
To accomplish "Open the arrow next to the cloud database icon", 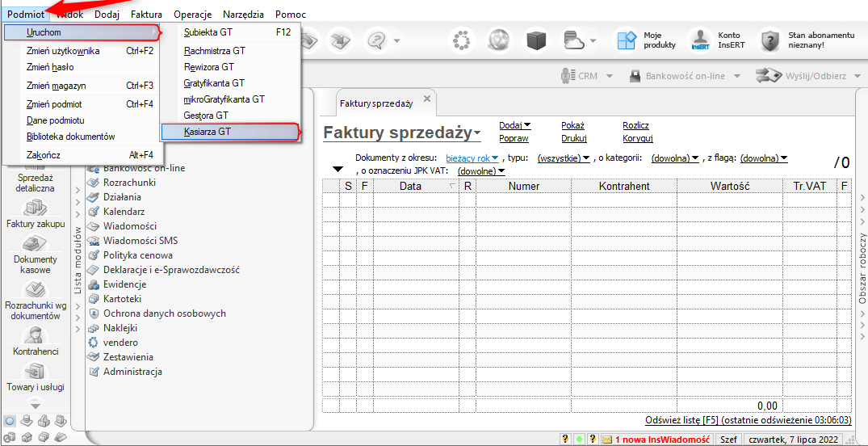I will point(593,40).
